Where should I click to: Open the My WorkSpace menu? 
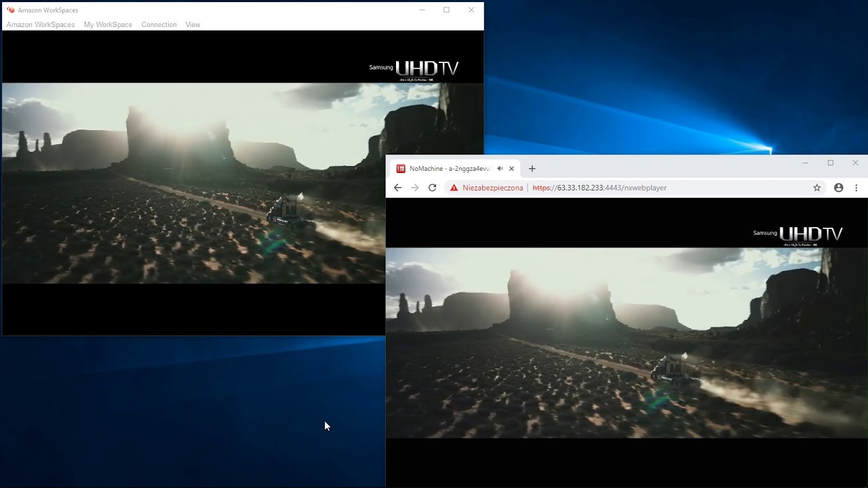click(x=108, y=24)
